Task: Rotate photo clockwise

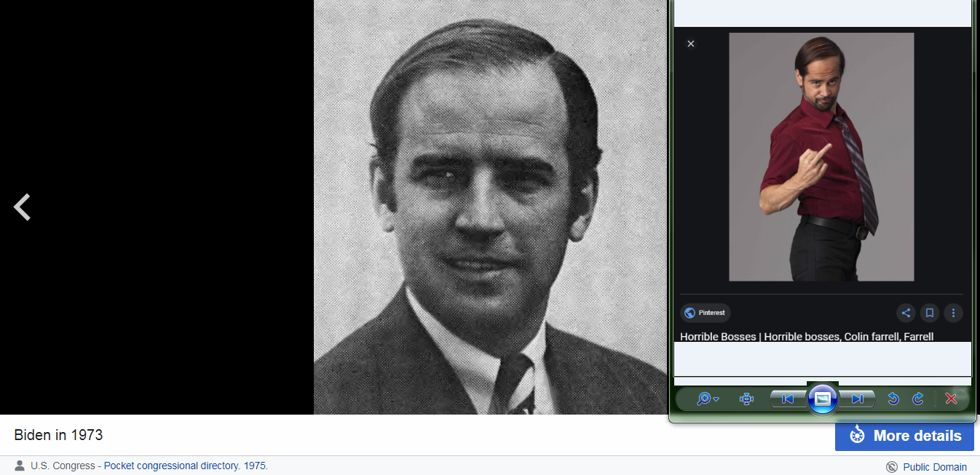Action: click(x=918, y=399)
